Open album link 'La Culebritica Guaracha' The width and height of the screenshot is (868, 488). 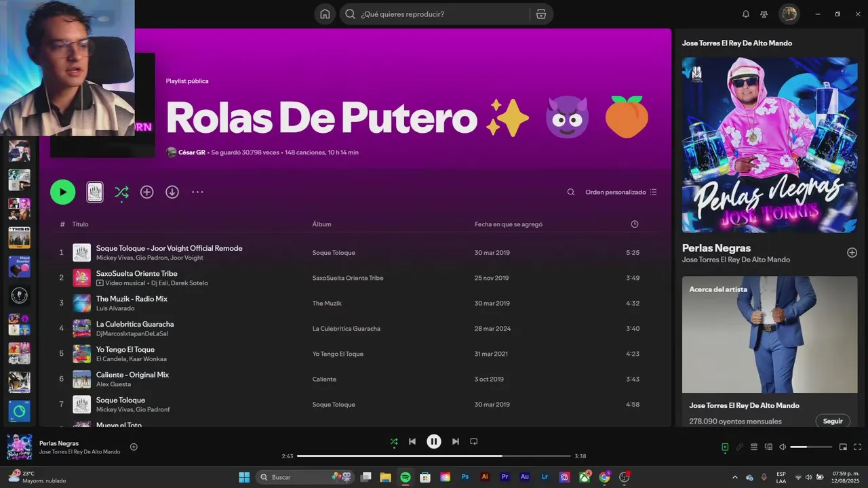[346, 329]
